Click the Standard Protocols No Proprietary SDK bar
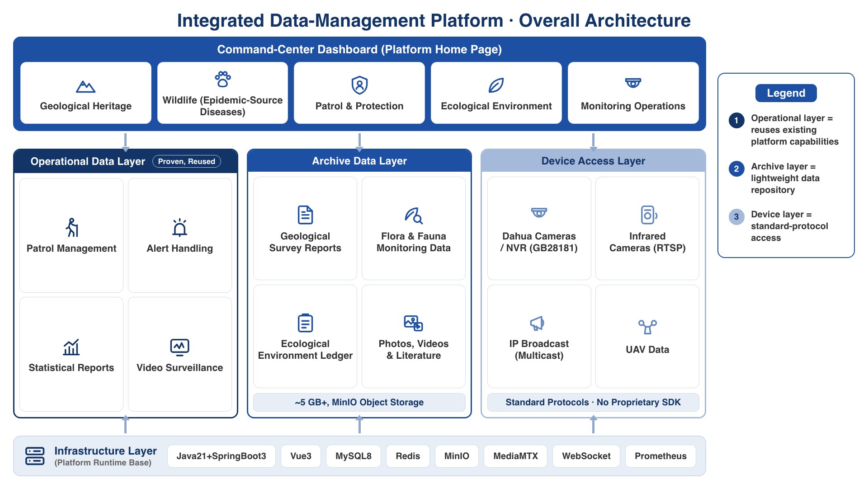The width and height of the screenshot is (868, 488). (x=593, y=402)
